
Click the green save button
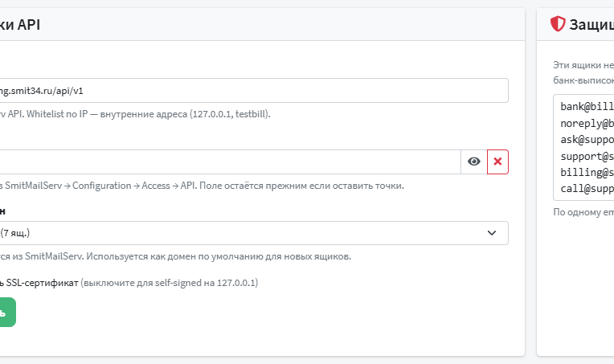coord(6,312)
